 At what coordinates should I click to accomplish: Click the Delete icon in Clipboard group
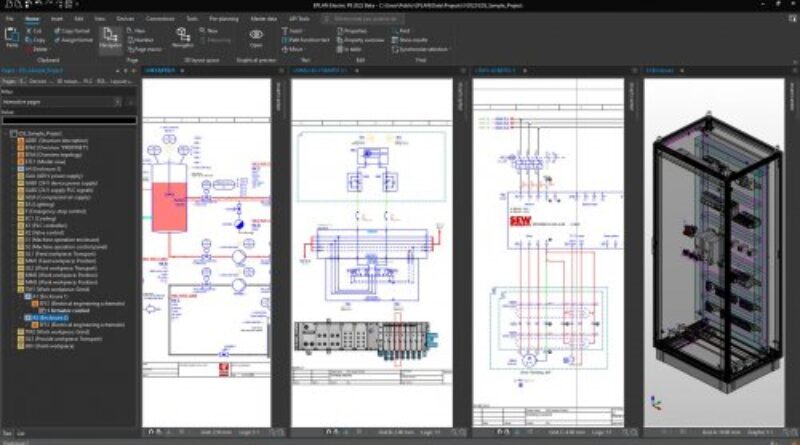[36, 46]
